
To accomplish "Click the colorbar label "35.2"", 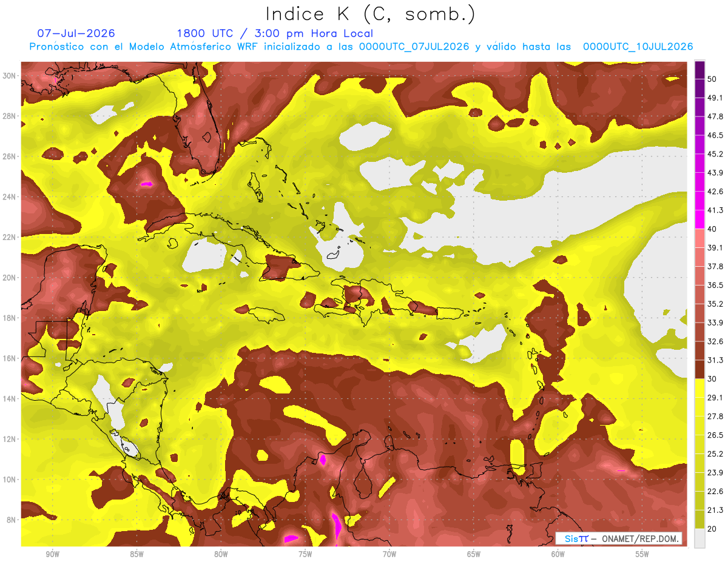I will click(715, 304).
